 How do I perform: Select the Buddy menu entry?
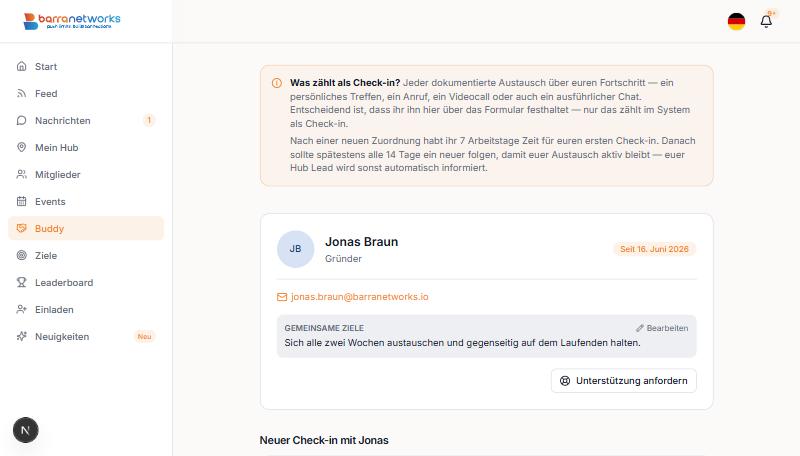[86, 229]
